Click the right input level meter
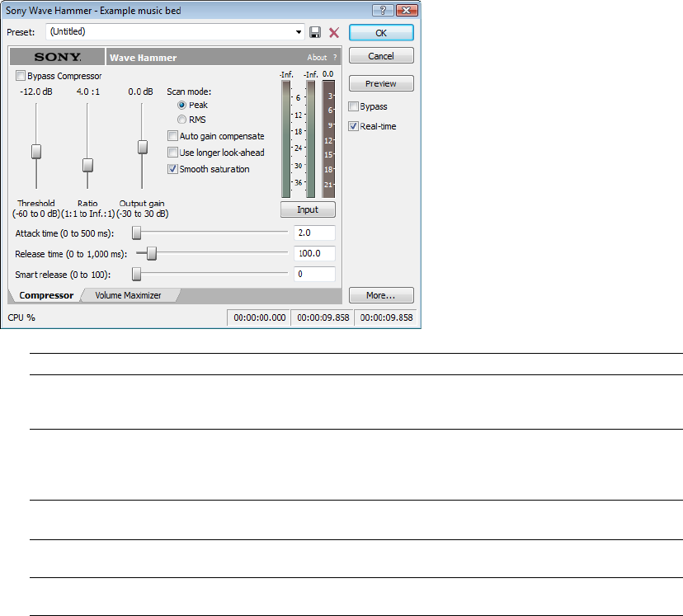Screen dimensions: 683x616 [x=311, y=139]
